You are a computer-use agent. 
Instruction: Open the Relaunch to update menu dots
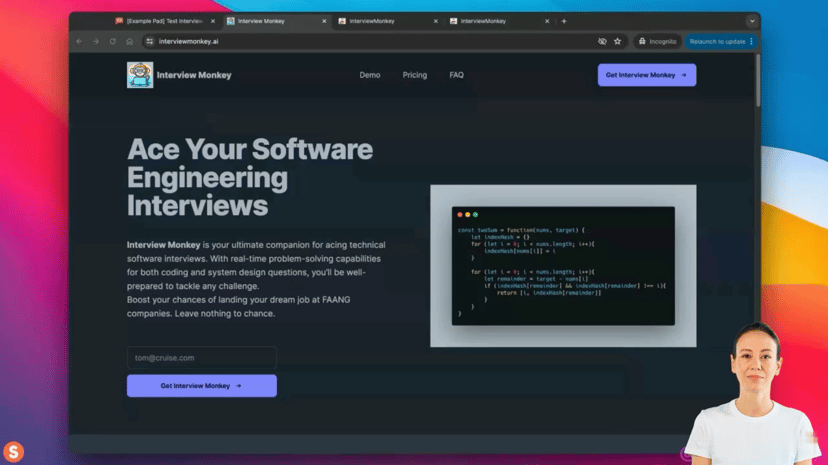click(751, 41)
